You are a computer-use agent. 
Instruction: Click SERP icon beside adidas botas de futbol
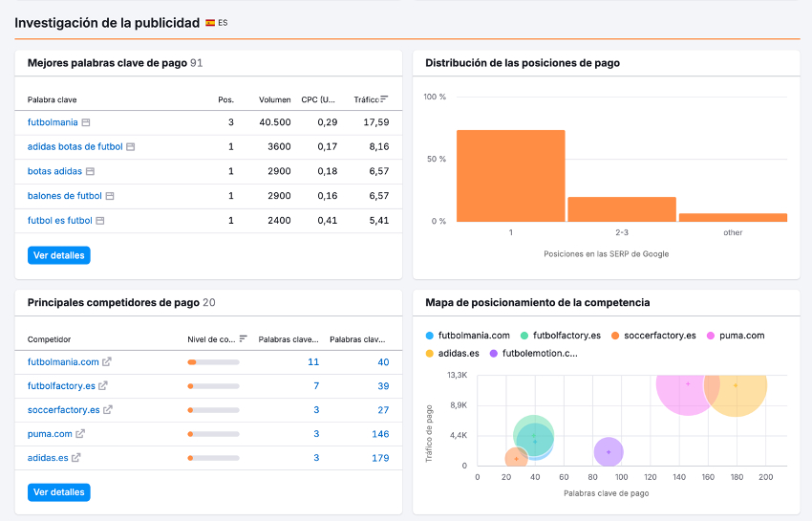pyautogui.click(x=131, y=147)
